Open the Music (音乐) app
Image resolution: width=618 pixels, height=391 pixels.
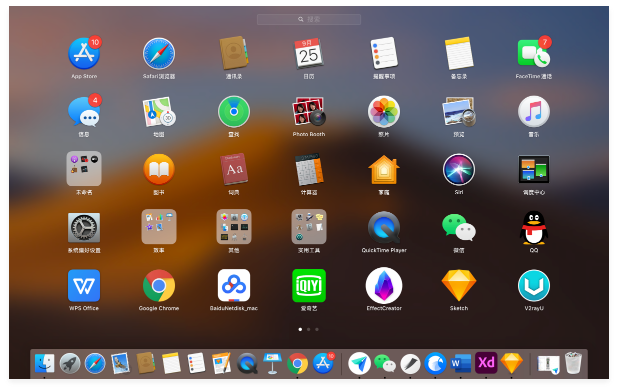534,112
